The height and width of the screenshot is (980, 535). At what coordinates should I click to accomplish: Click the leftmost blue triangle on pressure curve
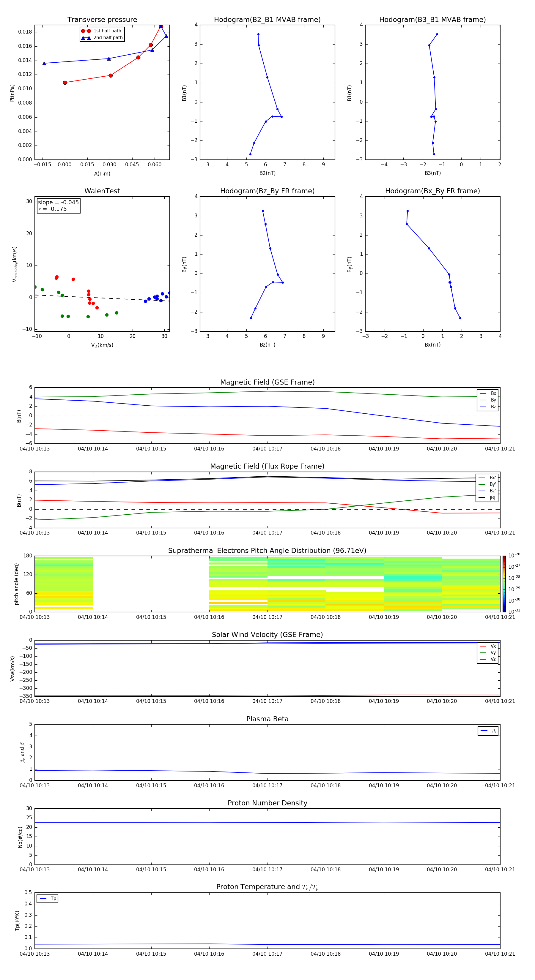point(44,64)
